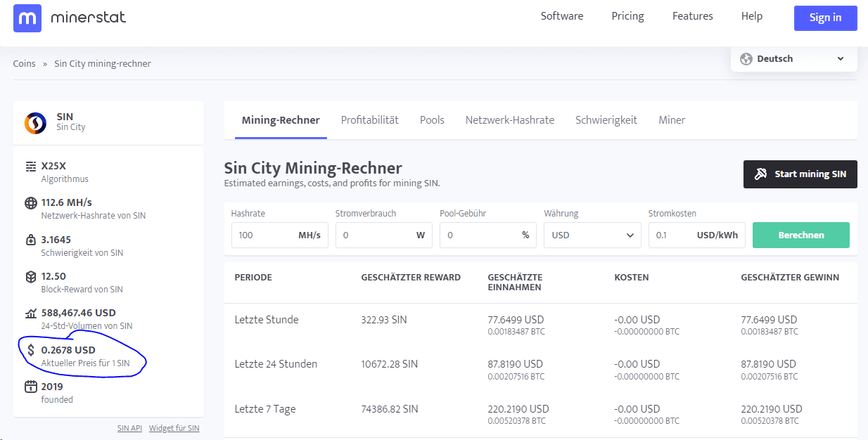
Task: Click the Sin City mining-rechner breadcrumb text
Action: 103,63
